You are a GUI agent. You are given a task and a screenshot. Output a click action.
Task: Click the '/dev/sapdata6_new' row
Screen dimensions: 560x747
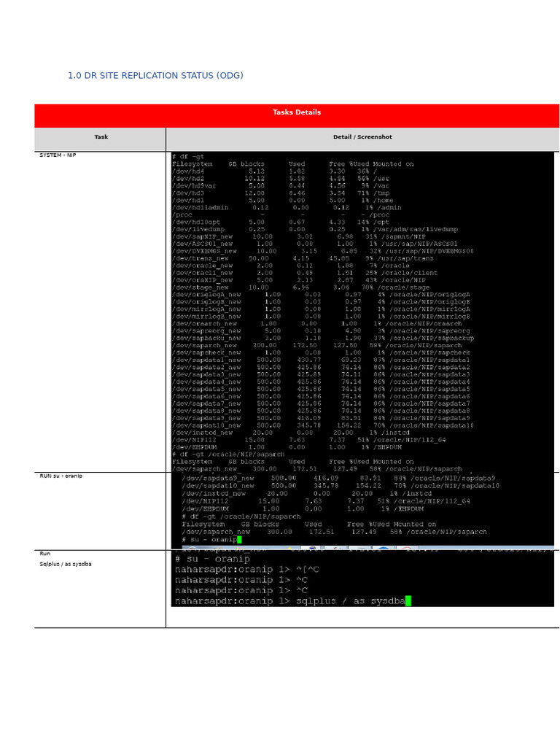[x=321, y=396]
